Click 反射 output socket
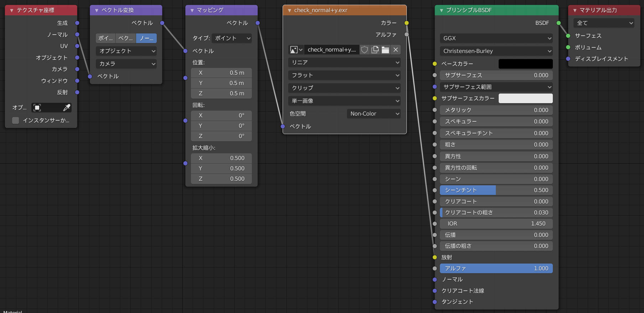The height and width of the screenshot is (313, 644). [x=77, y=92]
